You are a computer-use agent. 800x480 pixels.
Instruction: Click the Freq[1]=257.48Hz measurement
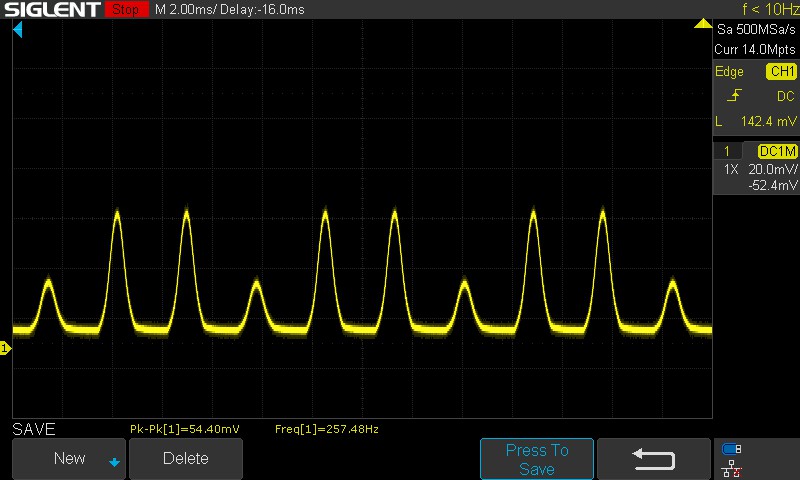[x=327, y=429]
